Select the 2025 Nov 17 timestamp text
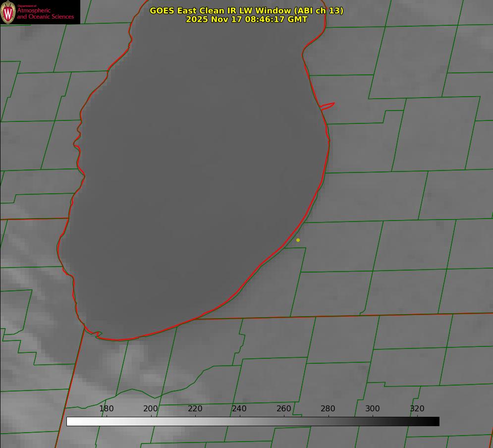The image size is (493, 448). 246,19
